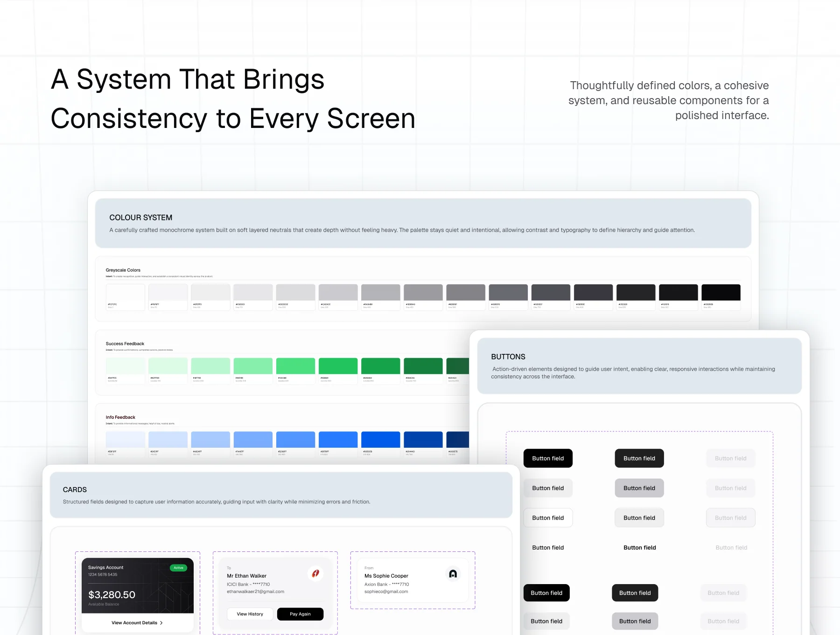Click the $3,280.50 balance amount

point(112,595)
